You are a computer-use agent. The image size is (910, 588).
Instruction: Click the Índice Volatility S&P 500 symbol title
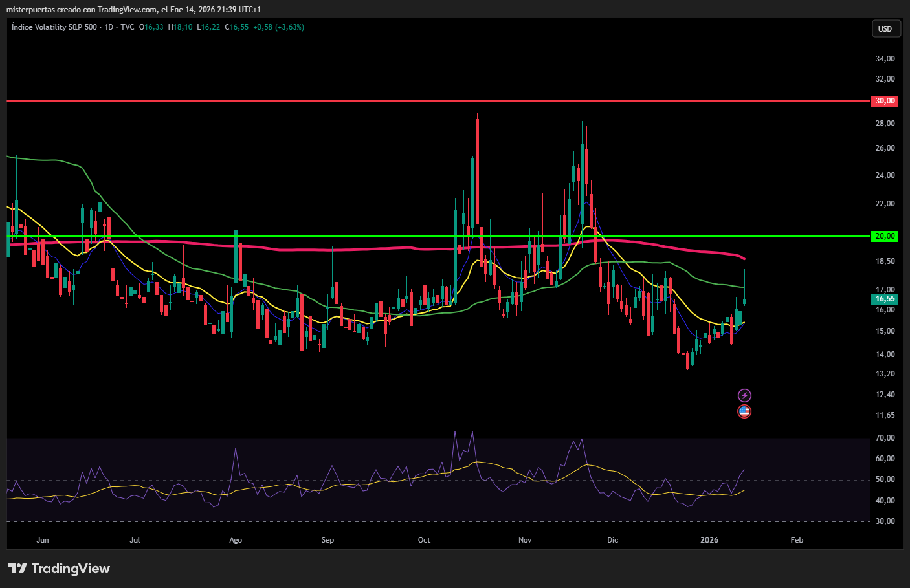click(x=54, y=27)
